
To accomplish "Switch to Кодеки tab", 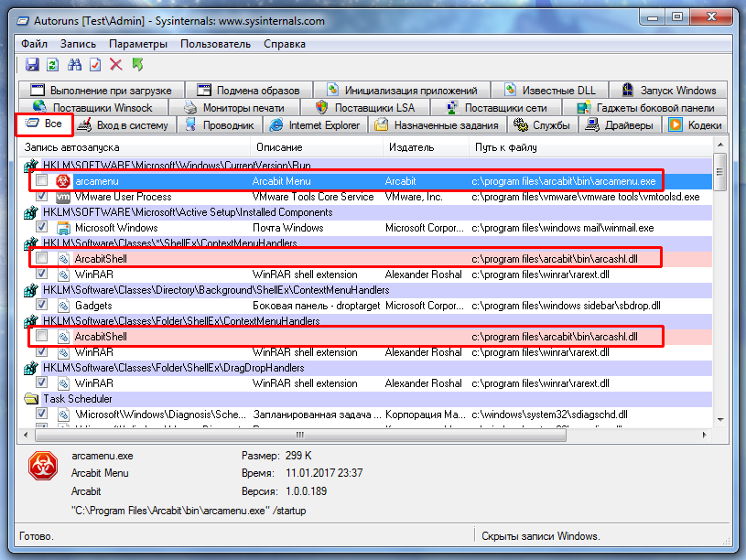I will coord(695,125).
